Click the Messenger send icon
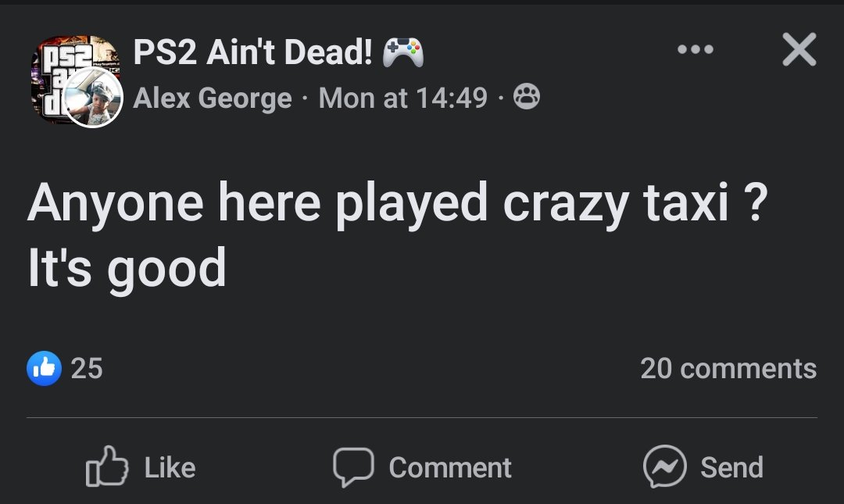The height and width of the screenshot is (504, 844). (x=664, y=467)
